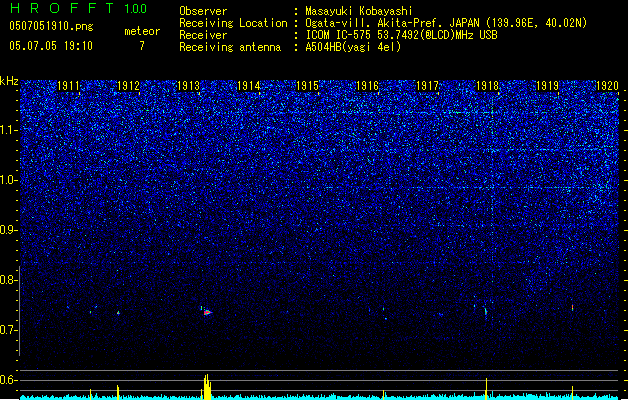Select observer name Masayuki Kobayashi
This screenshot has width=629, height=400.
pos(359,11)
